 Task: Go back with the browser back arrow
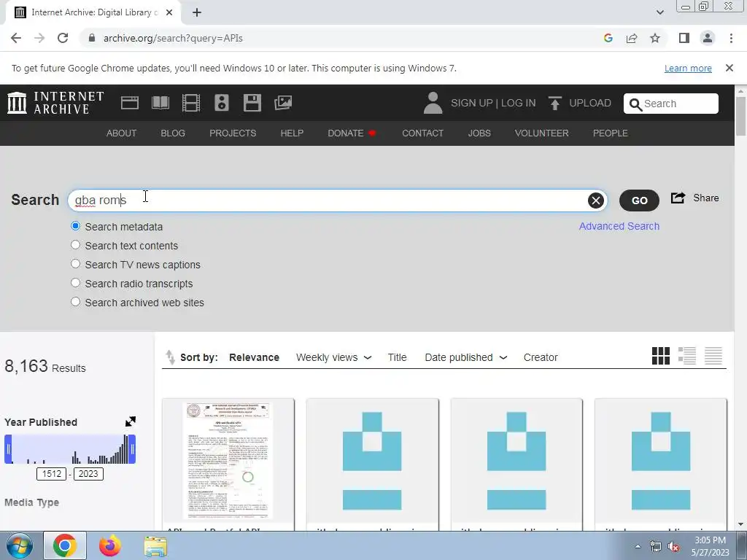coord(16,38)
